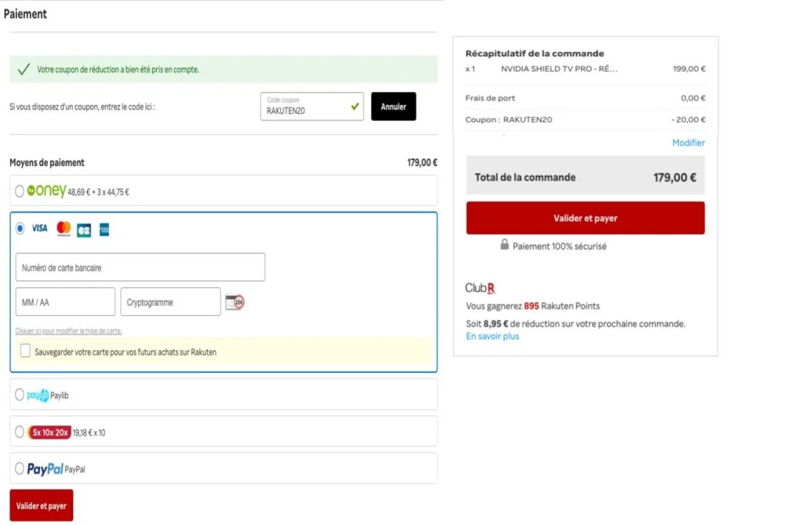Click the red 5x 10x 20x badge

point(49,433)
